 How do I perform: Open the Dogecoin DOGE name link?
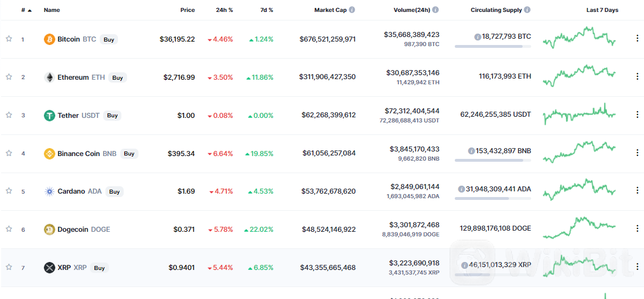coord(84,230)
